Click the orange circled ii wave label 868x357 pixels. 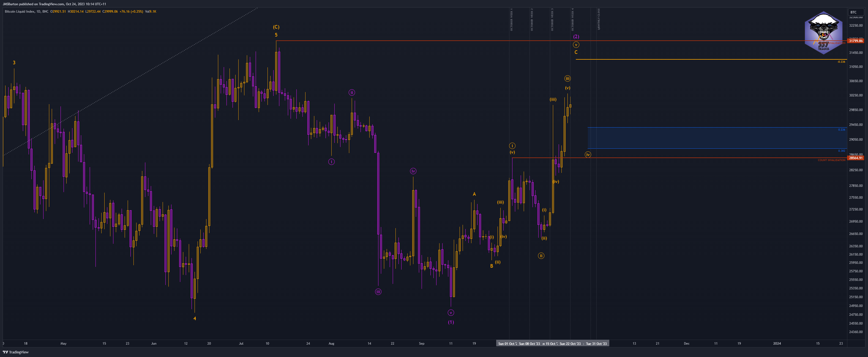541,256
